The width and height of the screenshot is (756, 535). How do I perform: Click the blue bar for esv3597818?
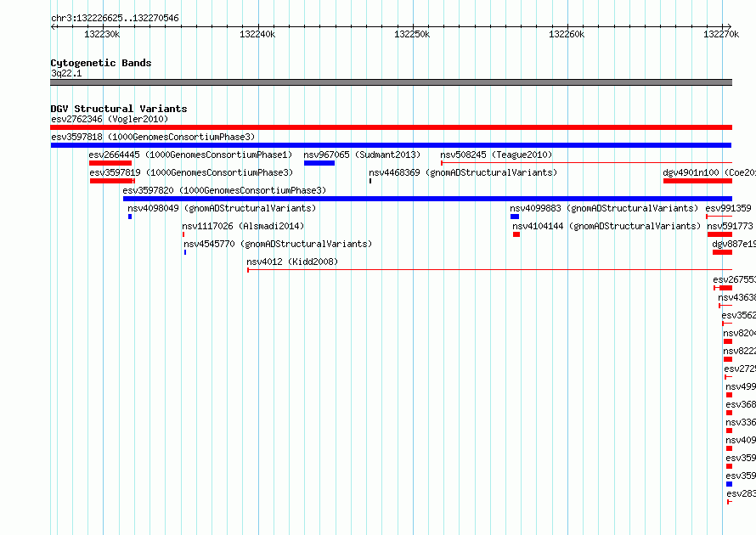click(x=391, y=145)
